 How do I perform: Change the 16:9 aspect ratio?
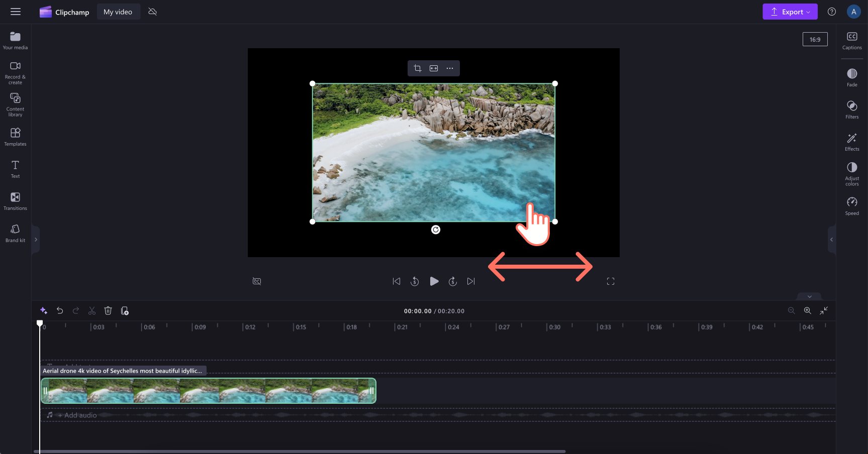pyautogui.click(x=815, y=39)
